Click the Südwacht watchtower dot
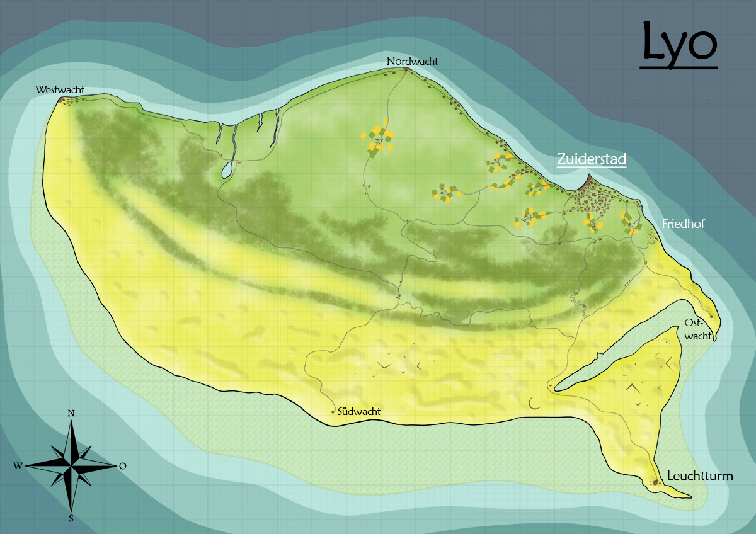 (x=333, y=412)
